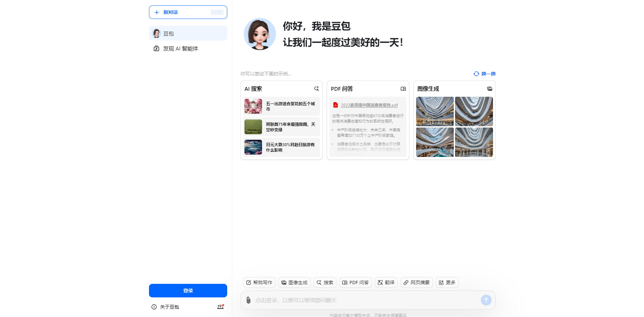Select the 帮我写作 writing tool

tap(259, 282)
